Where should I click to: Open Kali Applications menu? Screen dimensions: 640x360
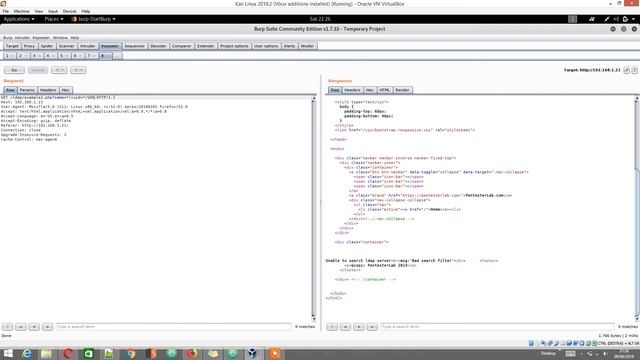19,19
